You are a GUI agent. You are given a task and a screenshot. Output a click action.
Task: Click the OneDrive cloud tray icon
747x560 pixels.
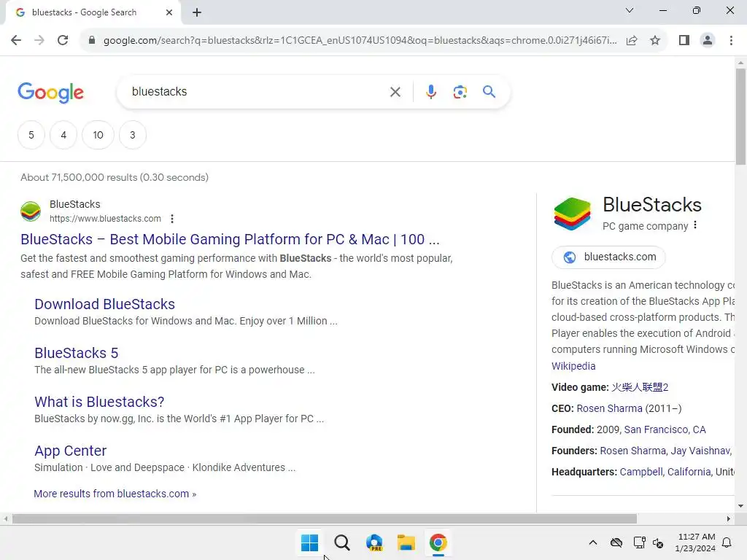pyautogui.click(x=616, y=542)
